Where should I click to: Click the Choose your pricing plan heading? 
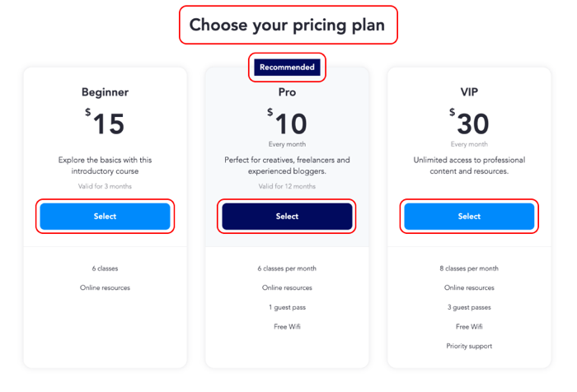tap(287, 25)
